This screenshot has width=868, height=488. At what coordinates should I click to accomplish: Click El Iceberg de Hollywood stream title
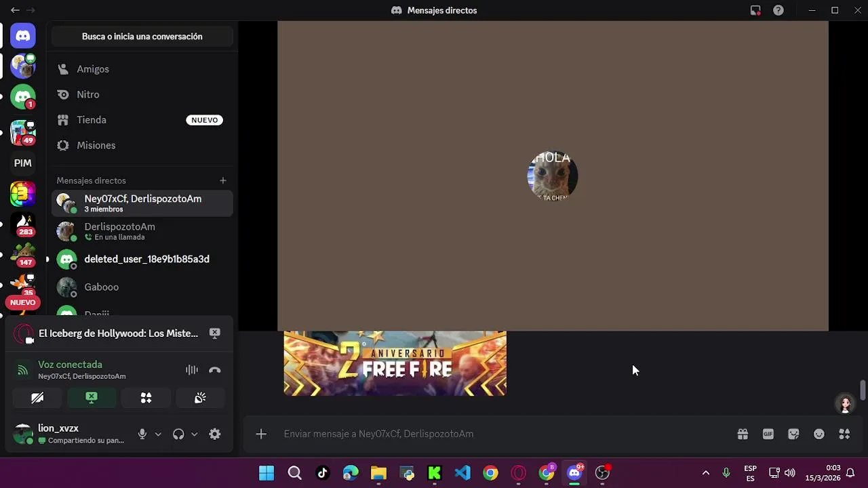click(118, 333)
